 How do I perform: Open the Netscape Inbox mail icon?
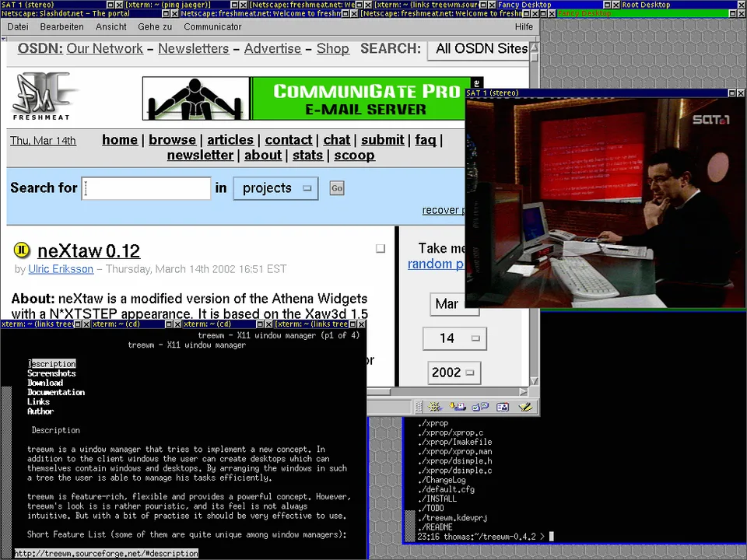458,407
